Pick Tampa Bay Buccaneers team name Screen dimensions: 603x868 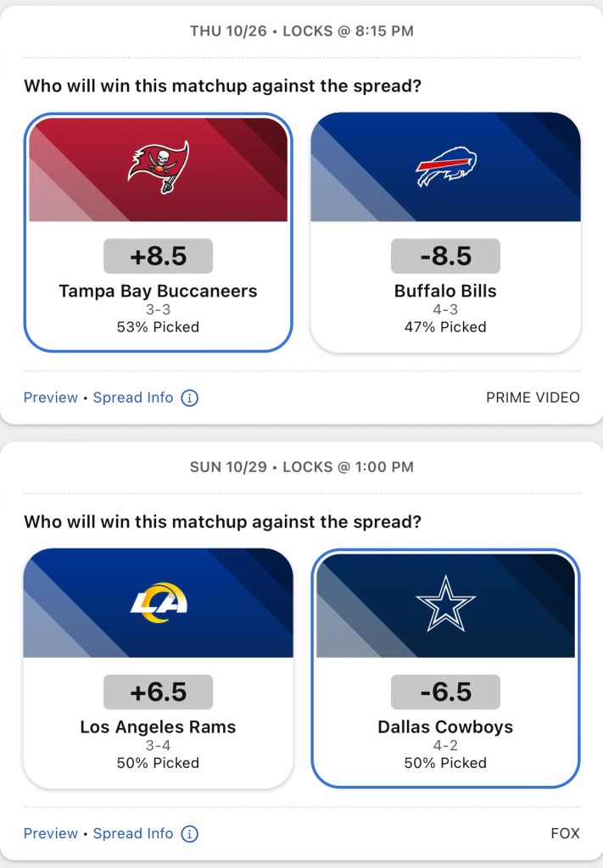(x=158, y=291)
